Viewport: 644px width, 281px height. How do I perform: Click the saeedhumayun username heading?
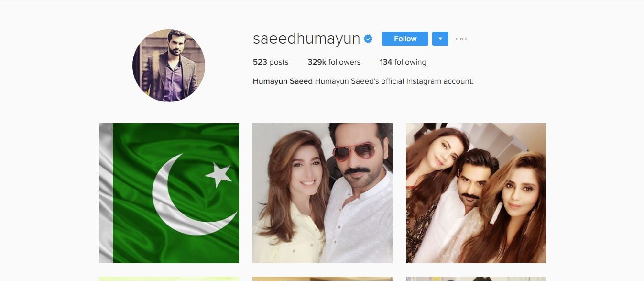(306, 39)
